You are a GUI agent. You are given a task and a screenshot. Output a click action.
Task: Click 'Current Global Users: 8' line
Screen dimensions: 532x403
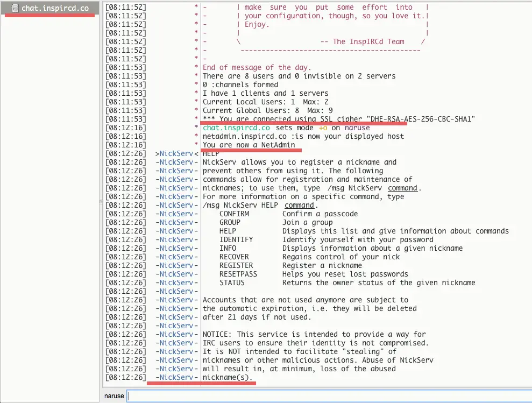click(268, 111)
